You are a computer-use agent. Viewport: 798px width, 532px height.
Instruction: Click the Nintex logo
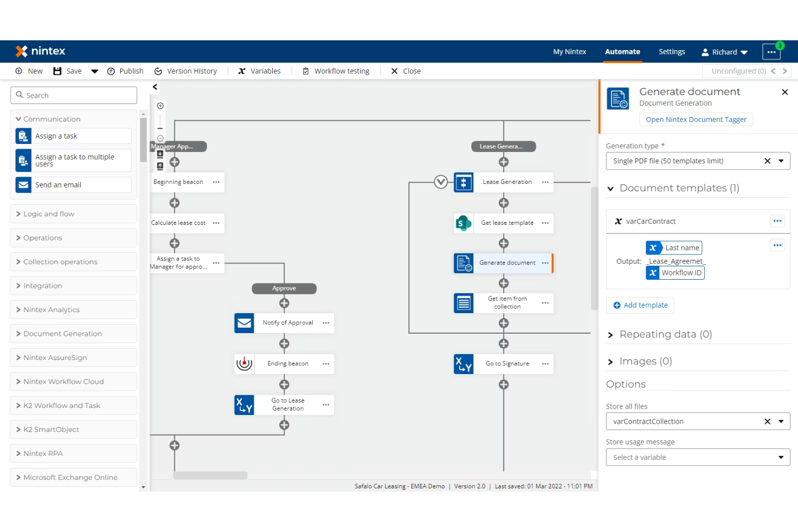click(x=40, y=51)
